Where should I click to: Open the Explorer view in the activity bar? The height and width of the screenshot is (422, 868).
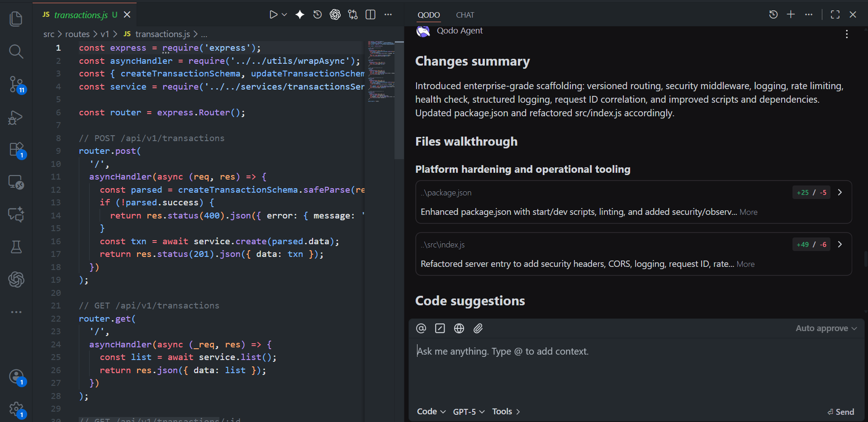[x=16, y=19]
